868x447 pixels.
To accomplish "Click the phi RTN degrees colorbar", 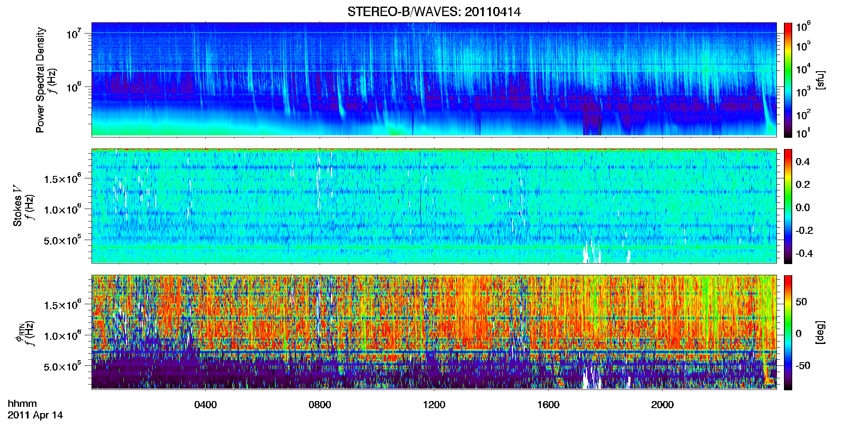I will pyautogui.click(x=788, y=332).
